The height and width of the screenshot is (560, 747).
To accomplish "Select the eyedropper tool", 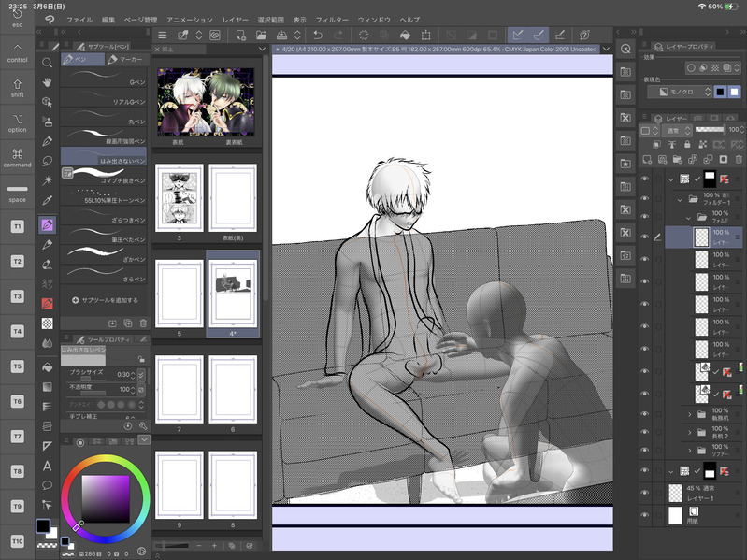I will [47, 200].
